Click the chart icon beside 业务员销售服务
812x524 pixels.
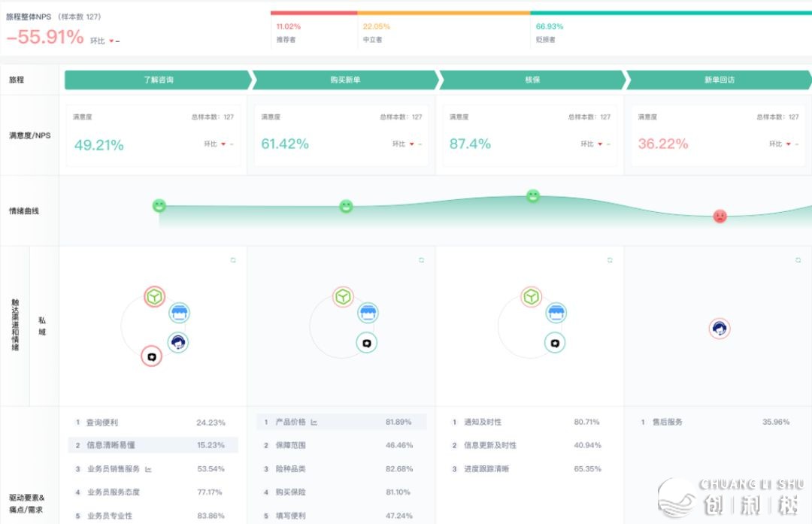pos(148,469)
